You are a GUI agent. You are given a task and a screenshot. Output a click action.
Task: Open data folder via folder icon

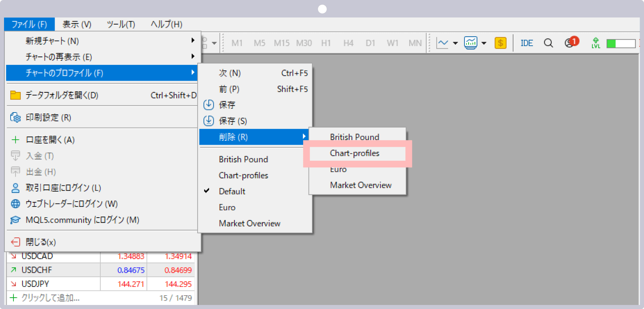point(15,95)
